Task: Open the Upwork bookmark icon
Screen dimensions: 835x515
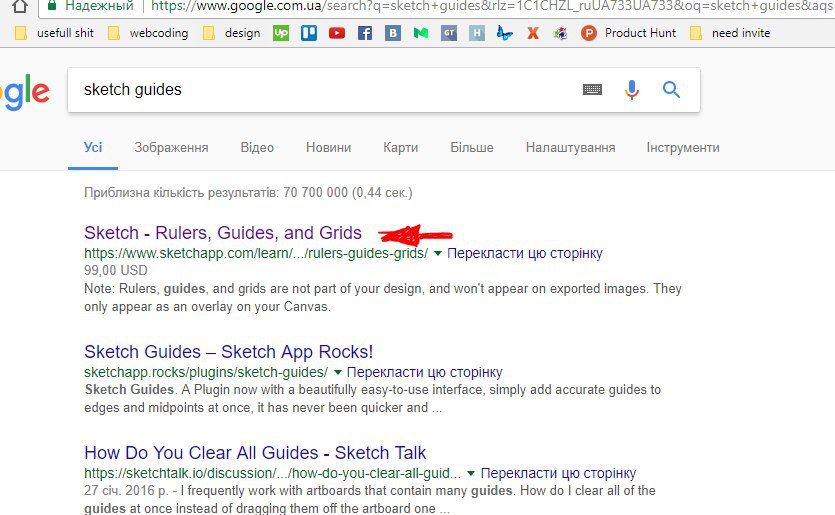Action: tap(281, 33)
